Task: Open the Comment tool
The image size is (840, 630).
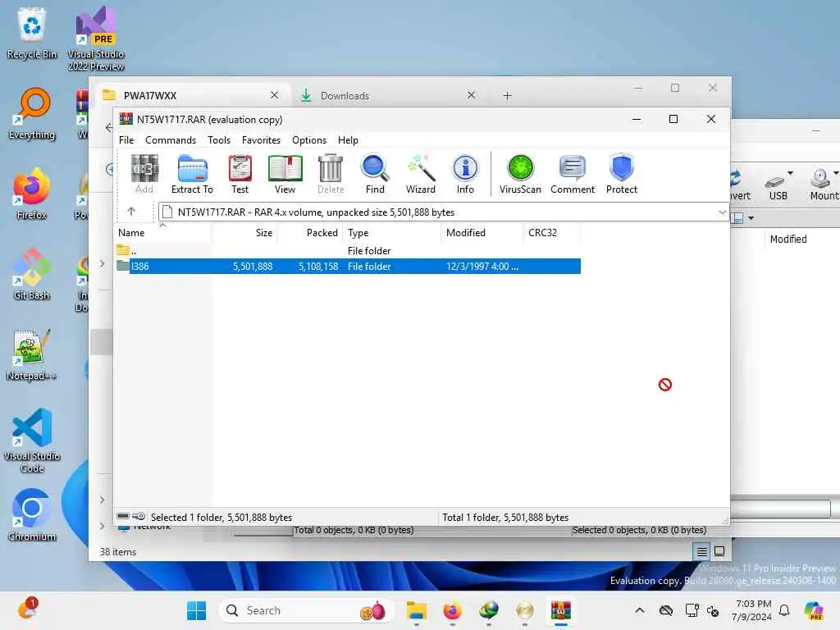Action: point(573,174)
